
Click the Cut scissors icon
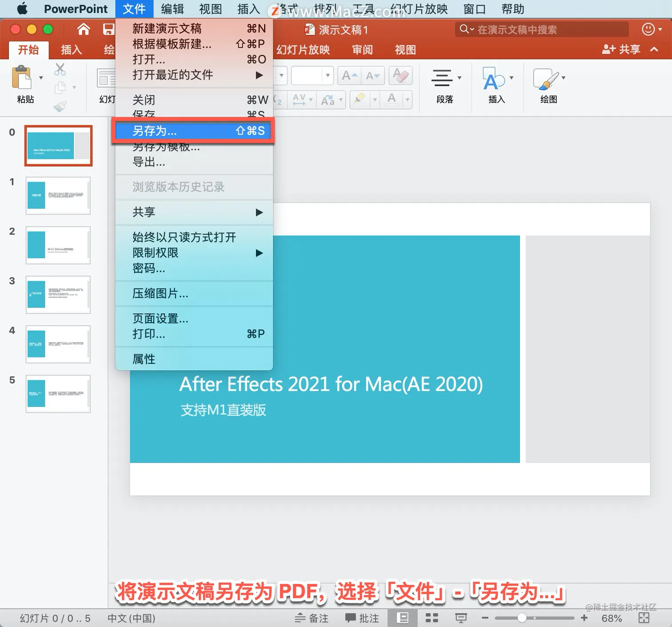coord(60,69)
